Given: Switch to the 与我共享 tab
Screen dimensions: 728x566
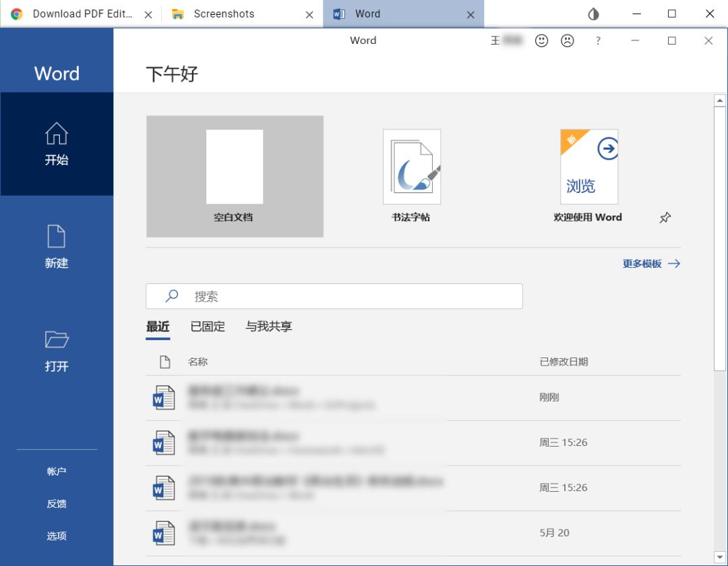Looking at the screenshot, I should click(x=268, y=327).
